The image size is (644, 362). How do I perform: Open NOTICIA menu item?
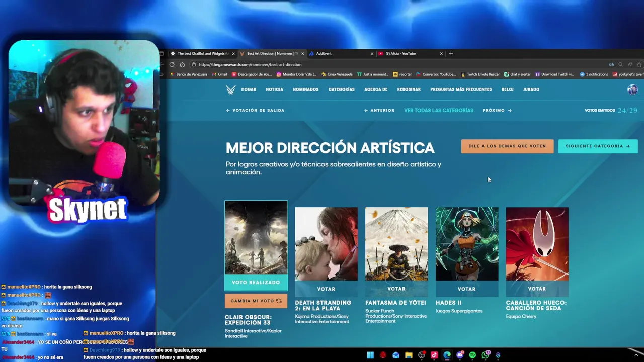274,89
